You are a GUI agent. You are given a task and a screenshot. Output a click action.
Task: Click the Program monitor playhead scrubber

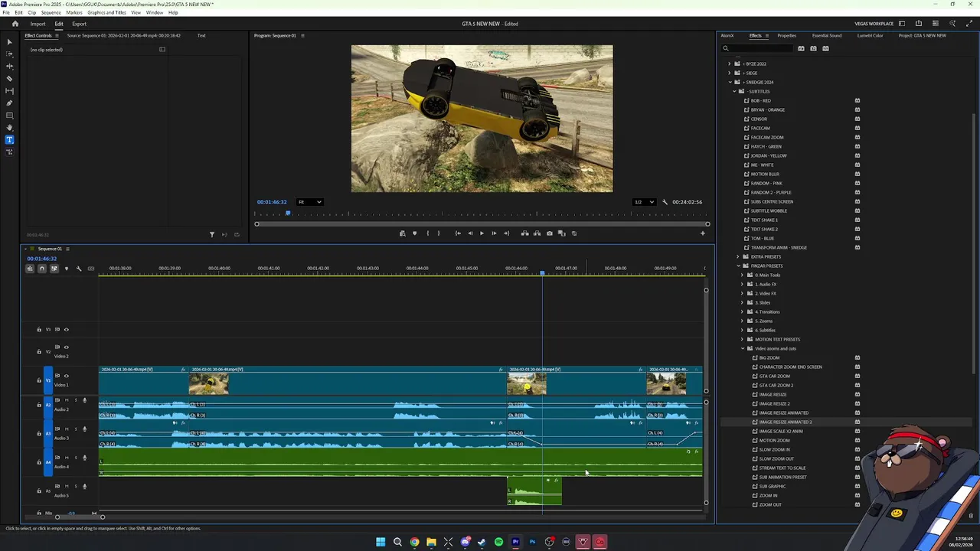pos(289,214)
